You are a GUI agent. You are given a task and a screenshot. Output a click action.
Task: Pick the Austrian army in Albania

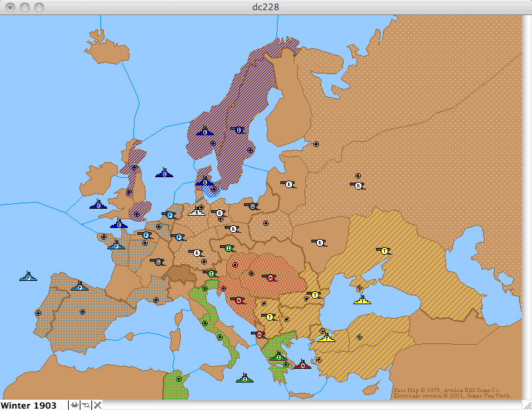coord(259,334)
